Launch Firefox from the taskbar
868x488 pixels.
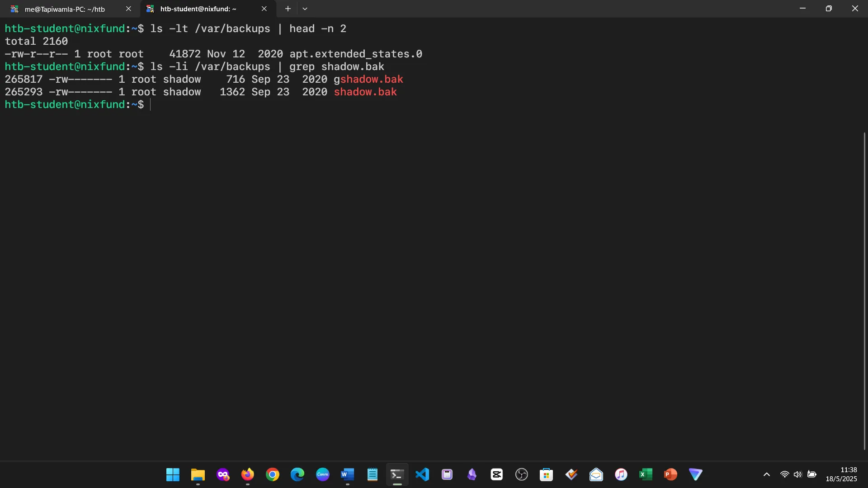247,474
